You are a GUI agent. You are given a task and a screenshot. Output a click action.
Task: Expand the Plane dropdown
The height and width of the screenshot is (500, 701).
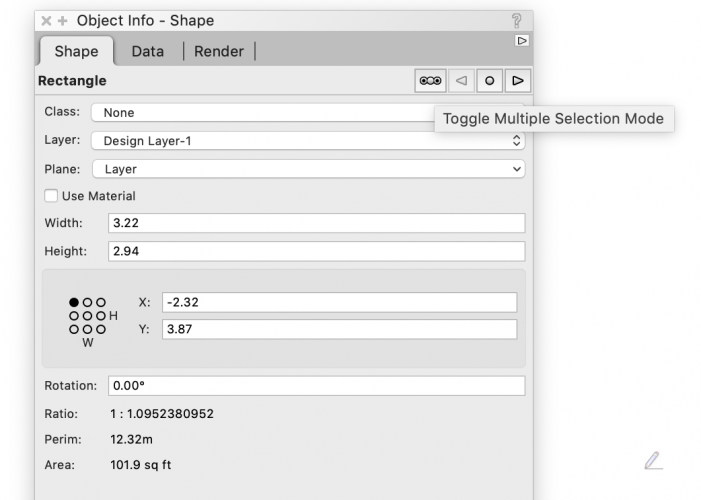307,169
